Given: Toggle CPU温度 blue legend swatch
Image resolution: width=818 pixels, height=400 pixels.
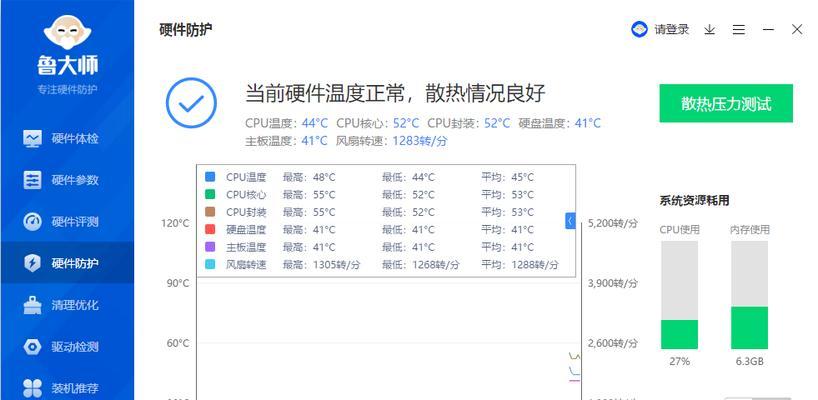Looking at the screenshot, I should coord(210,177).
